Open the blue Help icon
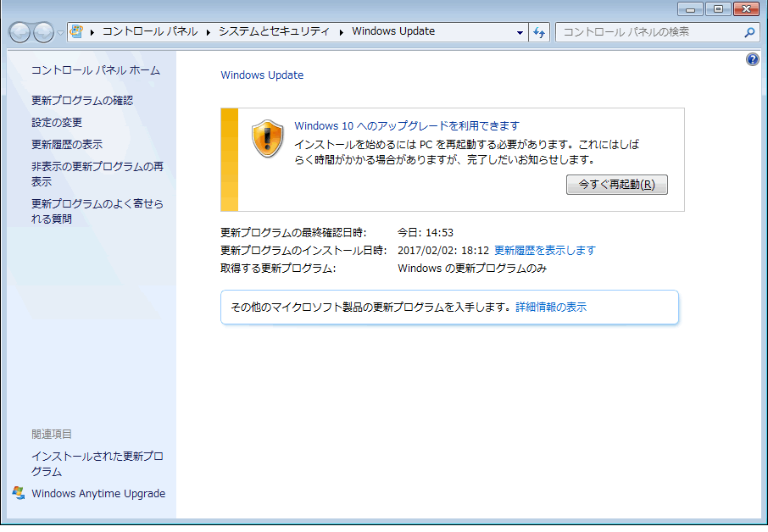 click(x=753, y=59)
